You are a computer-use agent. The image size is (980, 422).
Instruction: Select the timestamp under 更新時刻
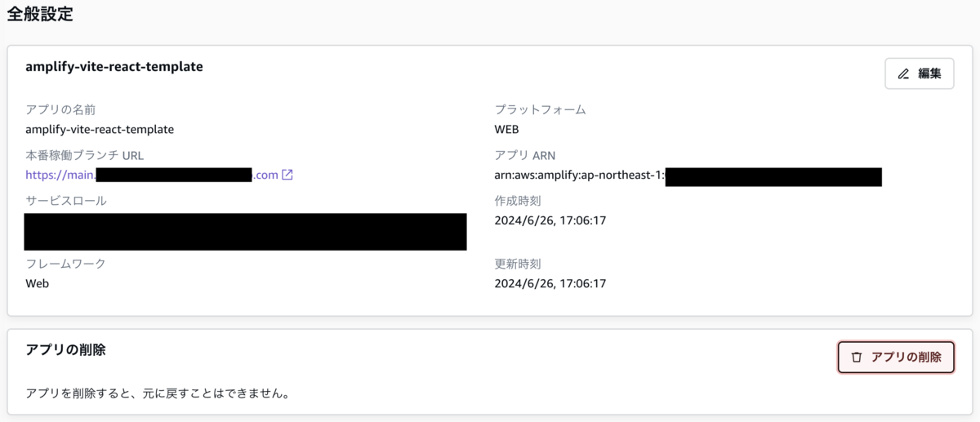coord(550,283)
